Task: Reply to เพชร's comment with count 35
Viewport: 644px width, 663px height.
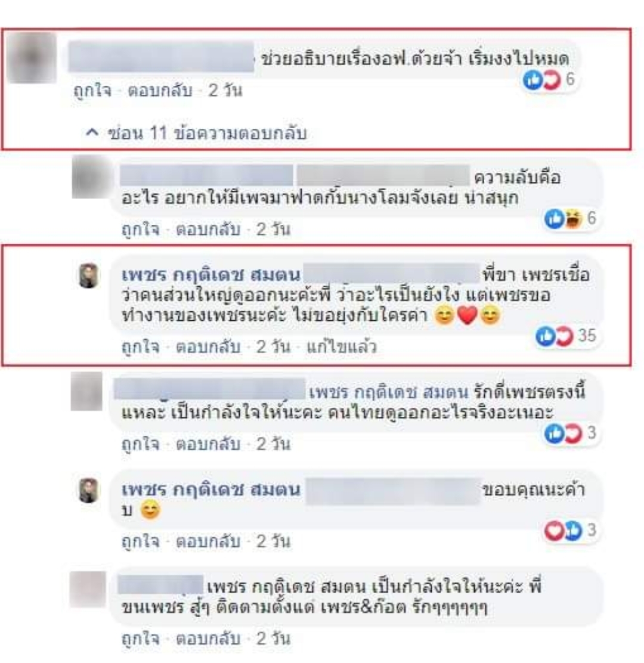Action: click(208, 347)
